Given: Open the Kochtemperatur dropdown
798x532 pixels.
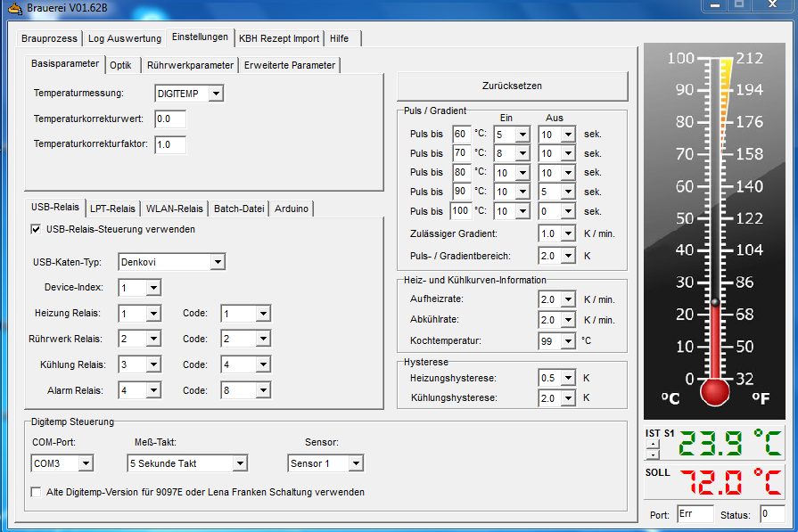Looking at the screenshot, I should pos(570,341).
